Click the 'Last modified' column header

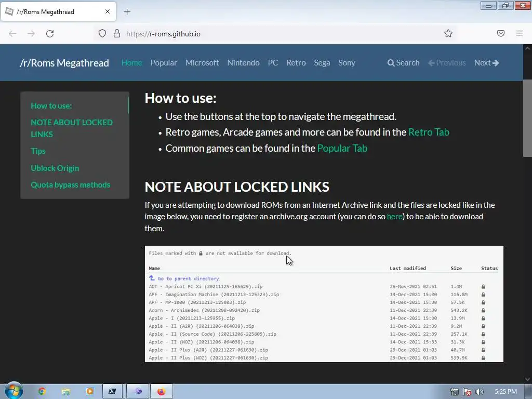[407, 268]
